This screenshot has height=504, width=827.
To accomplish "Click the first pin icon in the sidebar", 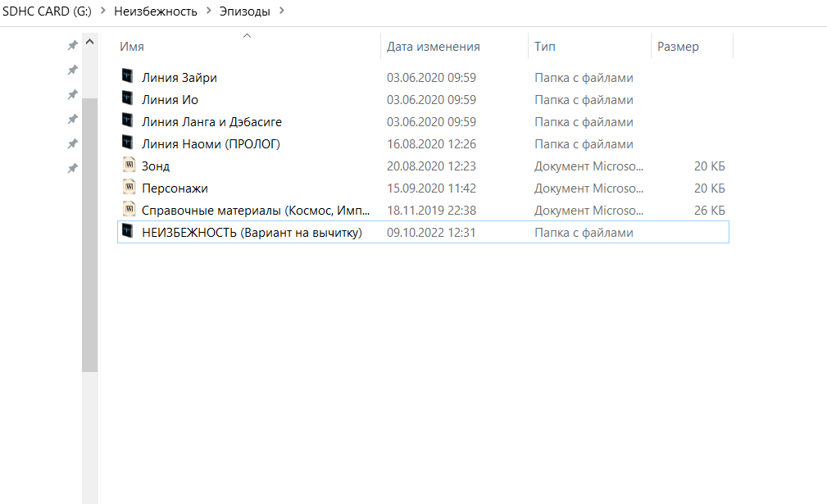I will coord(73,45).
